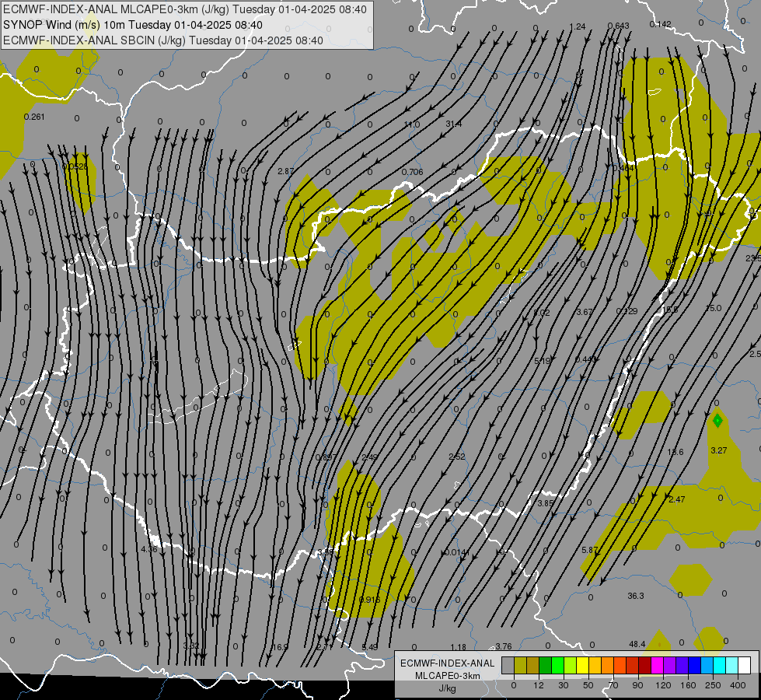Viewport: 761px width, 700px height.
Task: Click the magenta swatch in the color scale
Action: point(657,666)
